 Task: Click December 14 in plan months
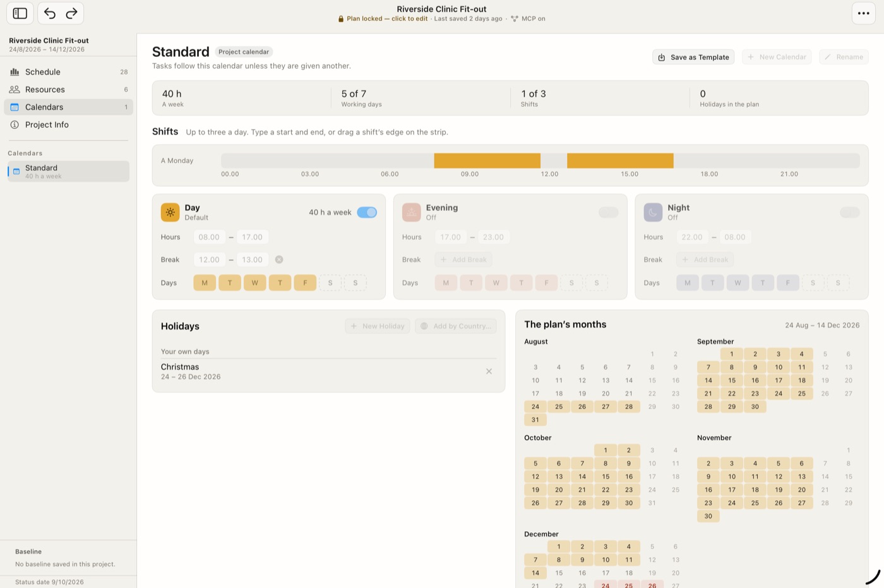(535, 573)
